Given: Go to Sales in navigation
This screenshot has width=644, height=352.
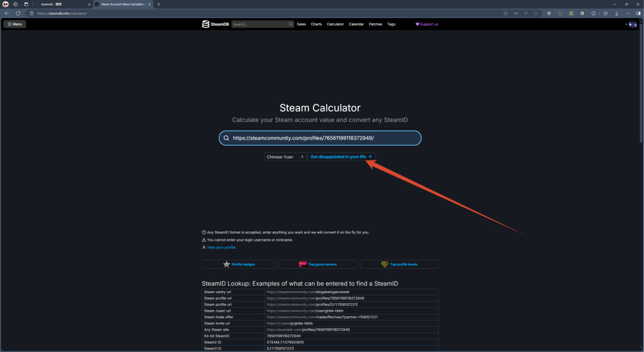Looking at the screenshot, I should (x=301, y=24).
